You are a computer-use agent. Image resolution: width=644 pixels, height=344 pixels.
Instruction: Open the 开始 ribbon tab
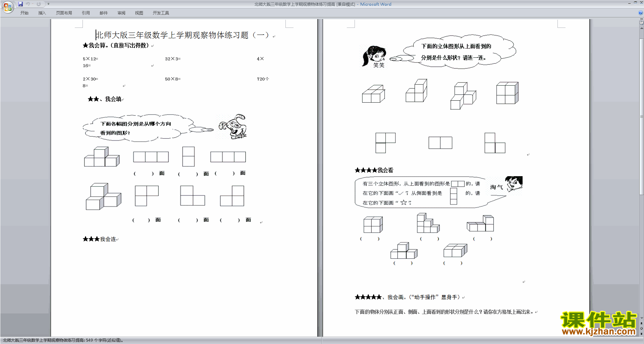pyautogui.click(x=24, y=13)
